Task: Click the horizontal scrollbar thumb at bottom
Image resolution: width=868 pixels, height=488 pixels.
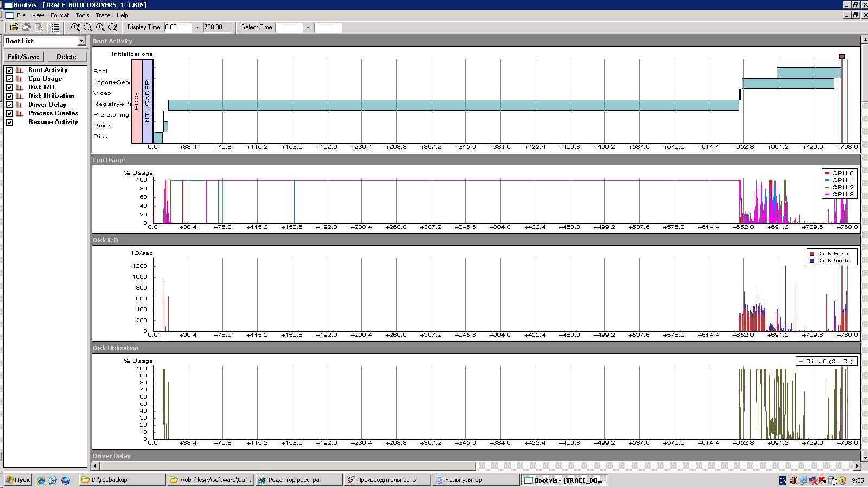Action: [286, 466]
